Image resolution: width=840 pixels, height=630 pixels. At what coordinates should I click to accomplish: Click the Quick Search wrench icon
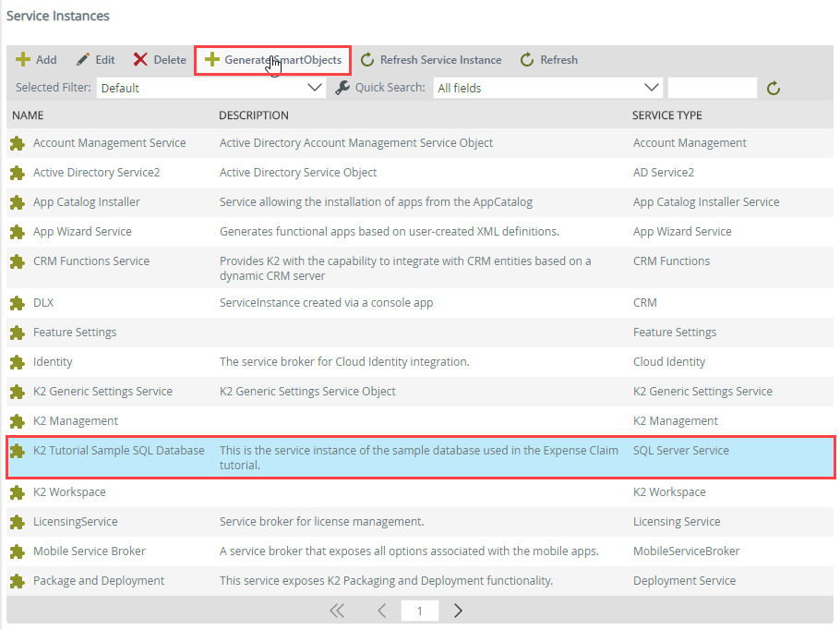click(x=342, y=88)
